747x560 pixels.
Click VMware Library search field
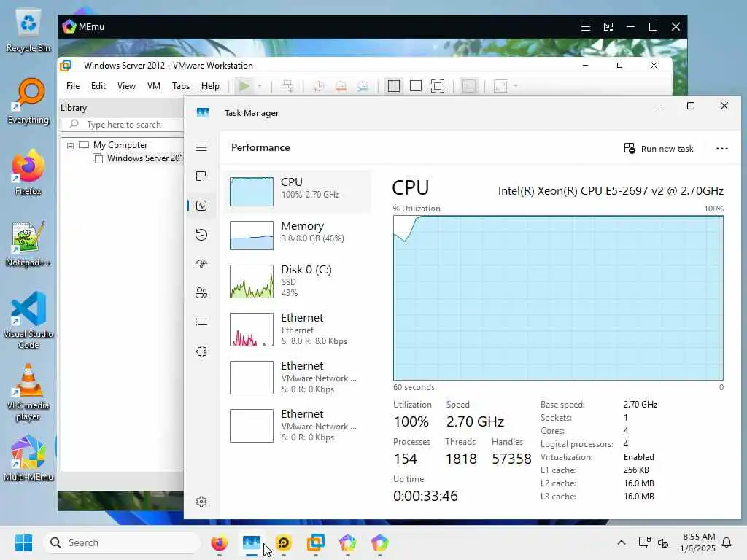123,124
